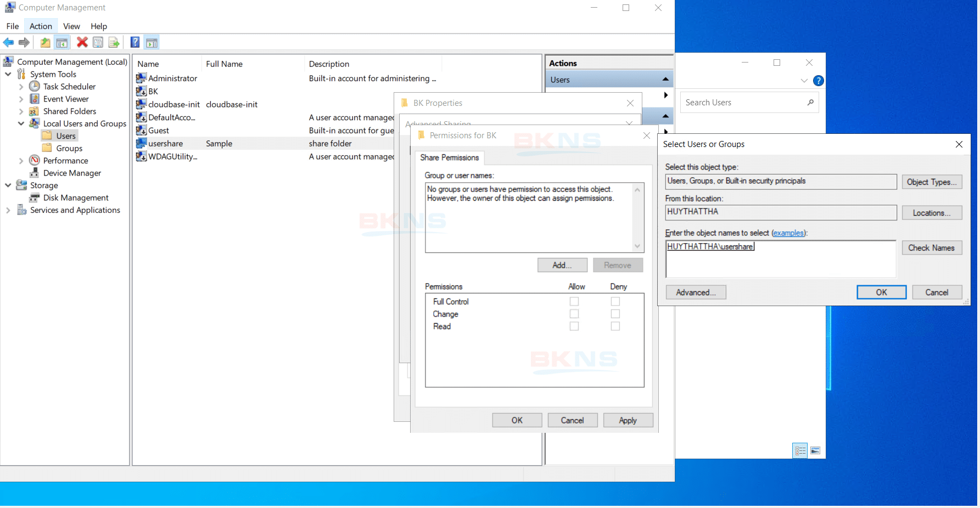
Task: Expand Services and Applications node
Action: click(8, 210)
